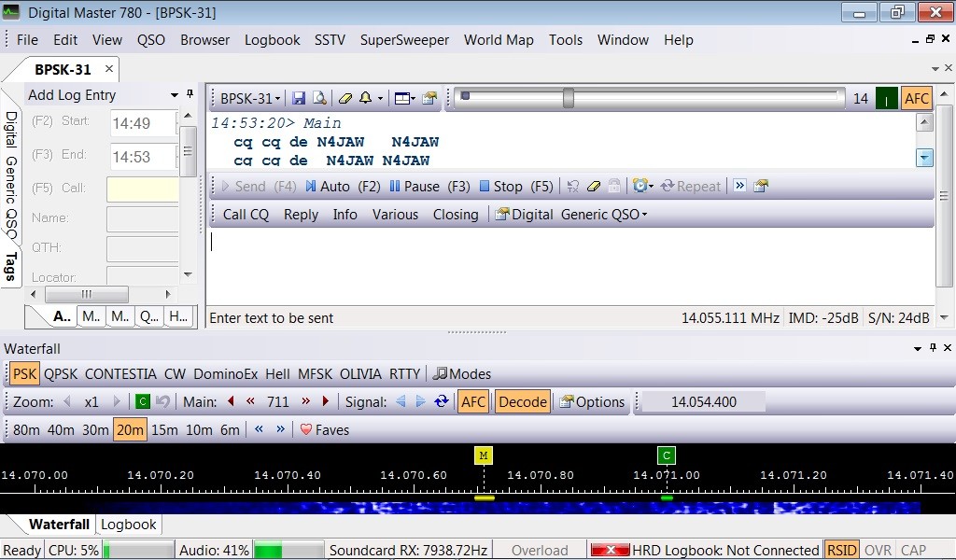This screenshot has height=560, width=956.
Task: Erase the receive pane with eraser icon
Action: [345, 98]
